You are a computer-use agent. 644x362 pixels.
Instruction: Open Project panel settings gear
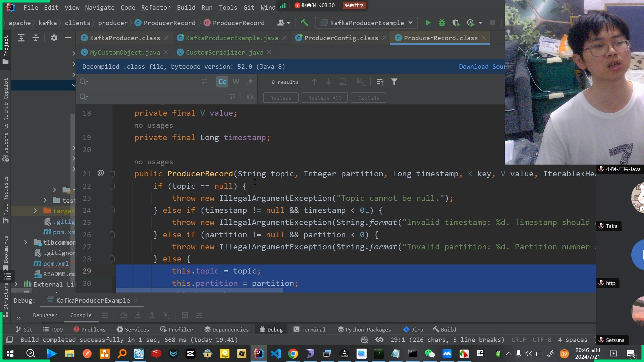[x=54, y=38]
